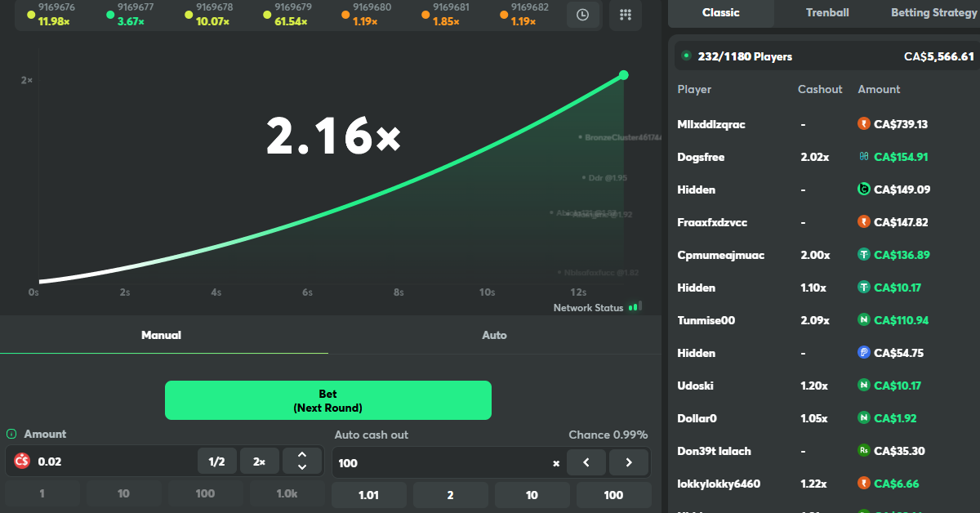Screen dimensions: 980x513
Task: Click the Cashout column header
Action: (x=820, y=89)
